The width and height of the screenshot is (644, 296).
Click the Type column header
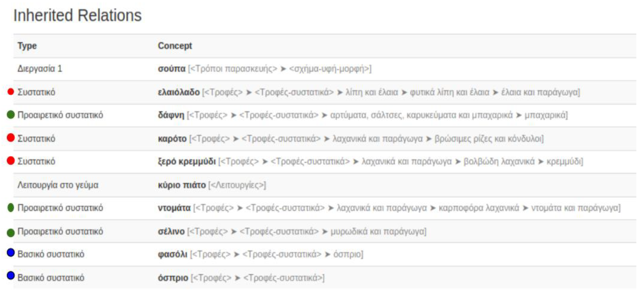pyautogui.click(x=27, y=46)
